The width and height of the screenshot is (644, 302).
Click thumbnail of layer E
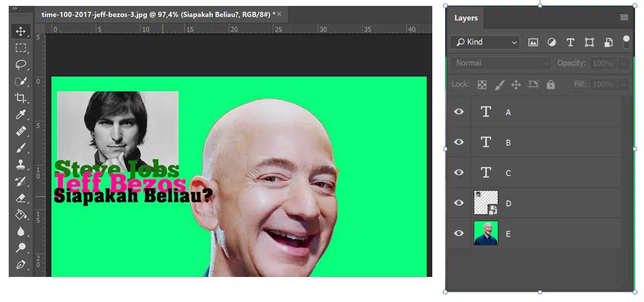point(486,233)
